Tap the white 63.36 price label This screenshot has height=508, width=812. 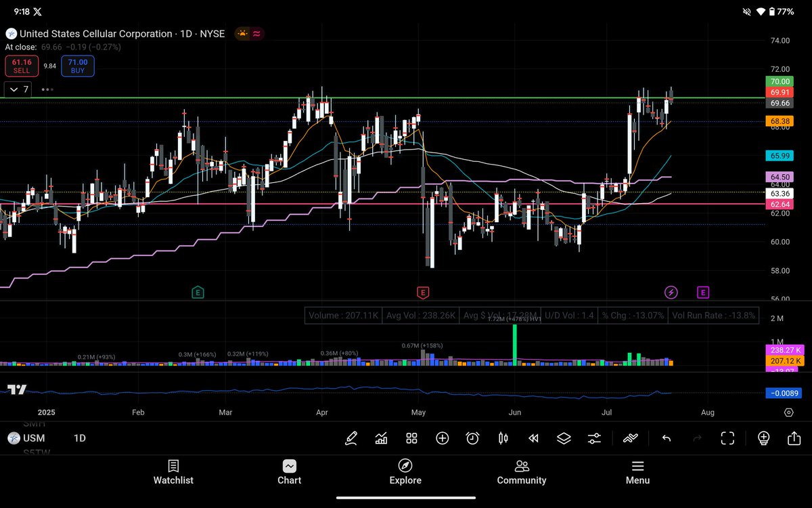tap(780, 193)
